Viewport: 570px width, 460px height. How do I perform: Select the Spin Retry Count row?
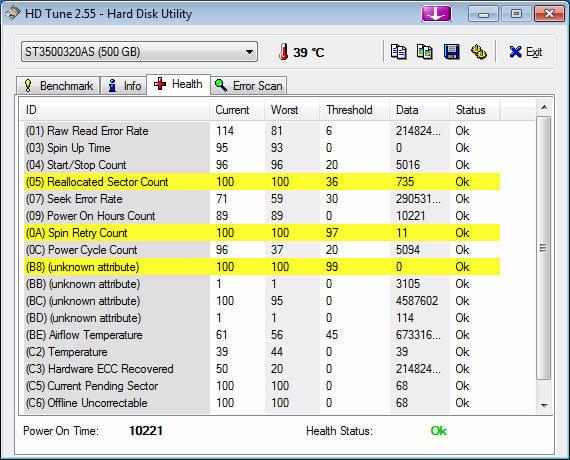262,233
